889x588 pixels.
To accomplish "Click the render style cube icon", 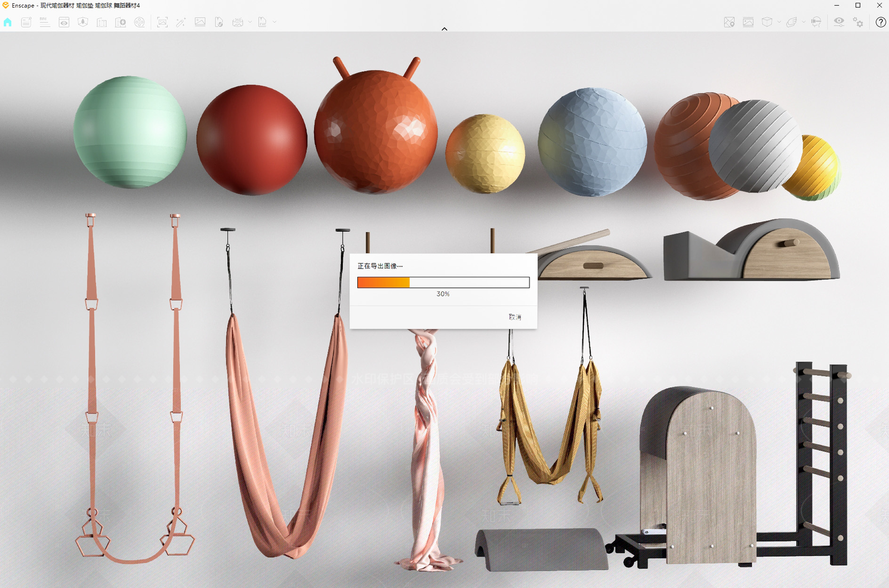I will pyautogui.click(x=767, y=22).
